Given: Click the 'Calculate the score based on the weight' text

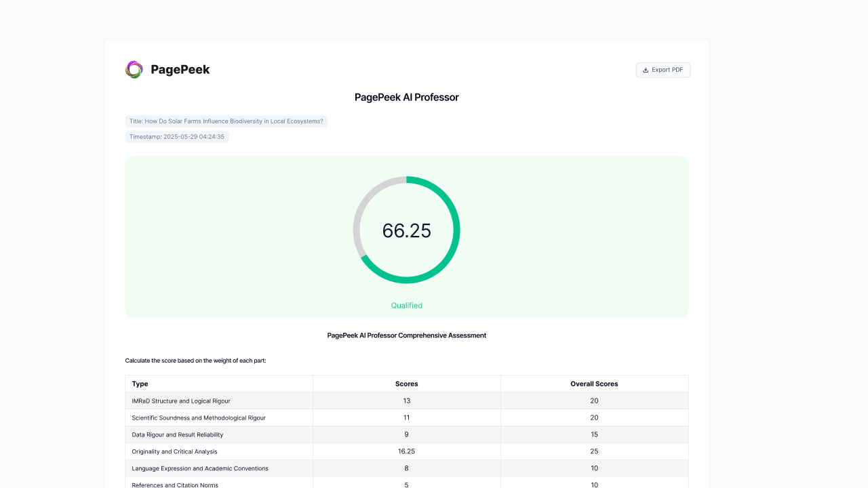Looking at the screenshot, I should (x=196, y=361).
